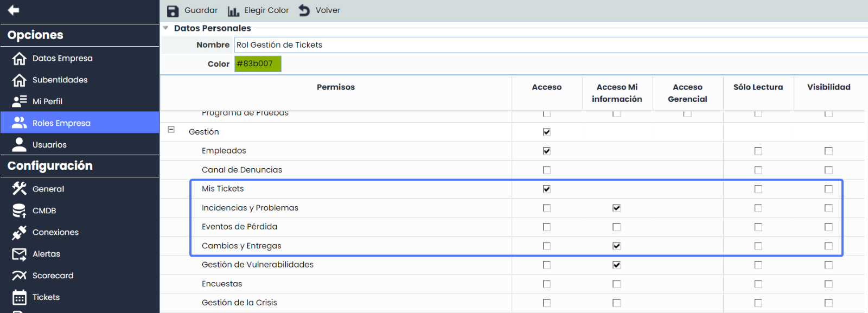
Task: Click the back arrow icon in sidebar
Action: click(14, 10)
